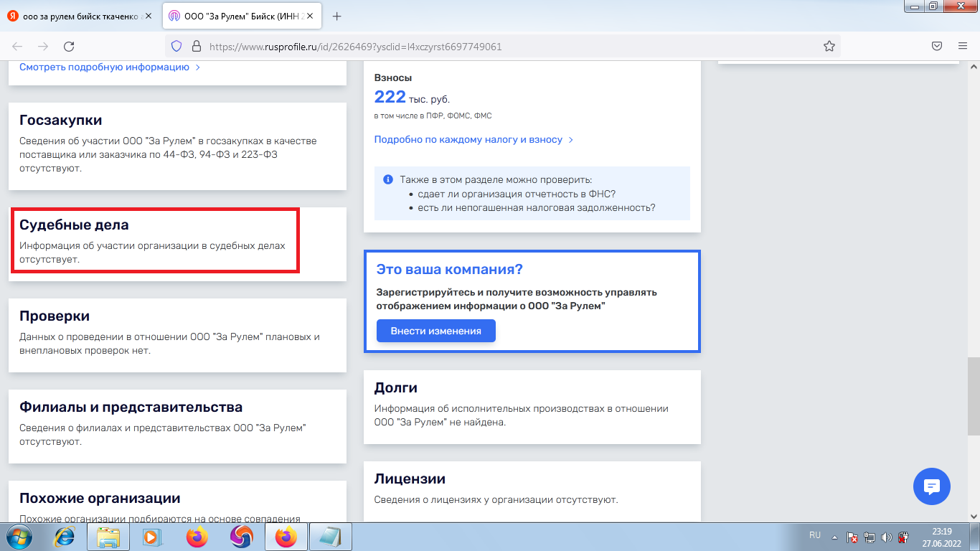980x551 pixels.
Task: Expand hidden tray icons with the arrow
Action: (834, 536)
